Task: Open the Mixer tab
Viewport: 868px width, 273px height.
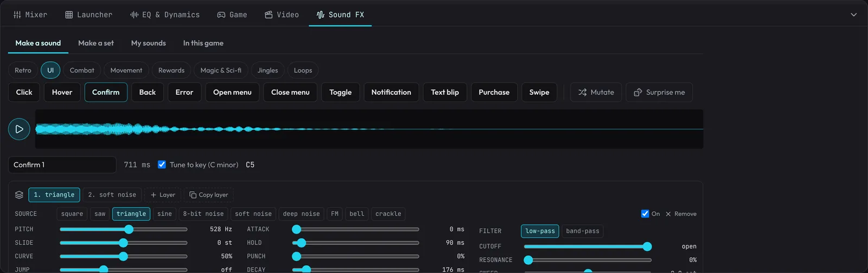Action: click(30, 15)
